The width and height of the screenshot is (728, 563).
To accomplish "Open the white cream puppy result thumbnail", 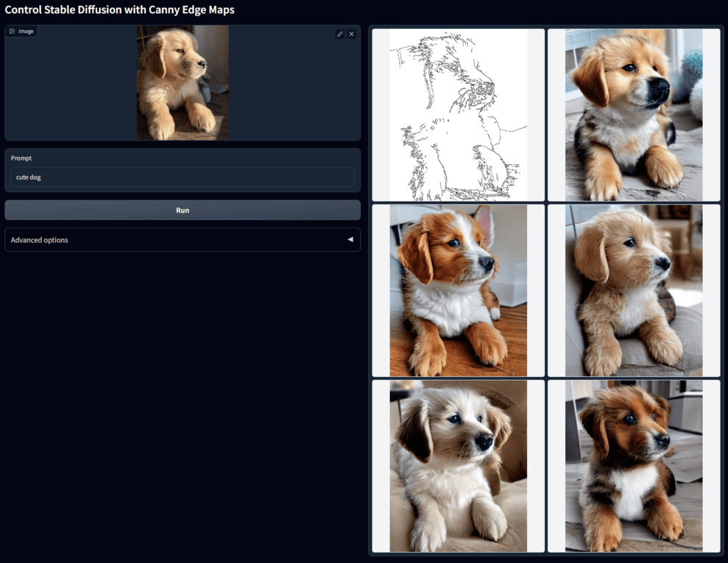I will click(x=458, y=466).
